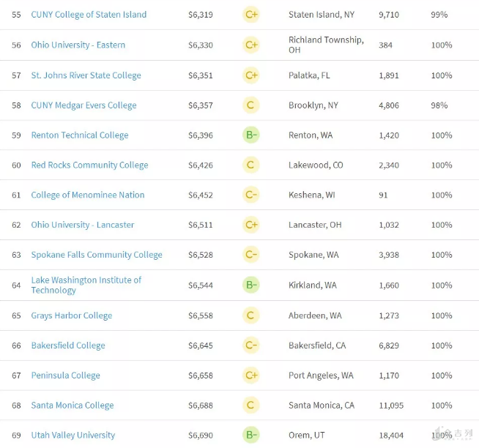Screen dimensions: 479x448
Task: Click College of Menominee Nation link
Action: (x=87, y=195)
